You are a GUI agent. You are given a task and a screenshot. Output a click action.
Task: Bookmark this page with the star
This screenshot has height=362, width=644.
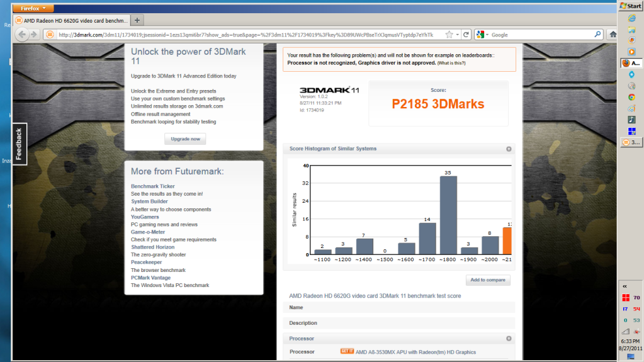(x=449, y=35)
